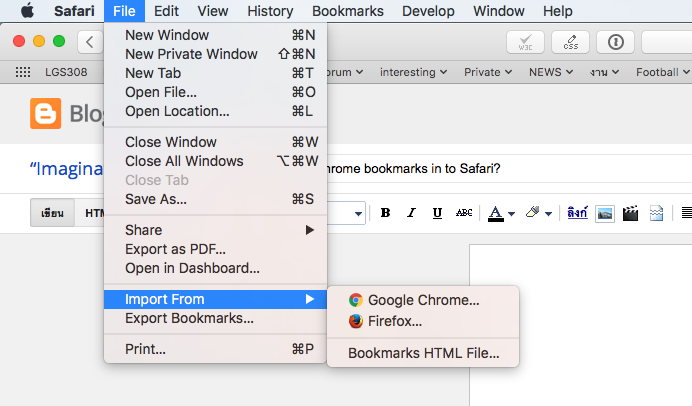Choose Google Chrome… from the Import submenu

tap(423, 299)
